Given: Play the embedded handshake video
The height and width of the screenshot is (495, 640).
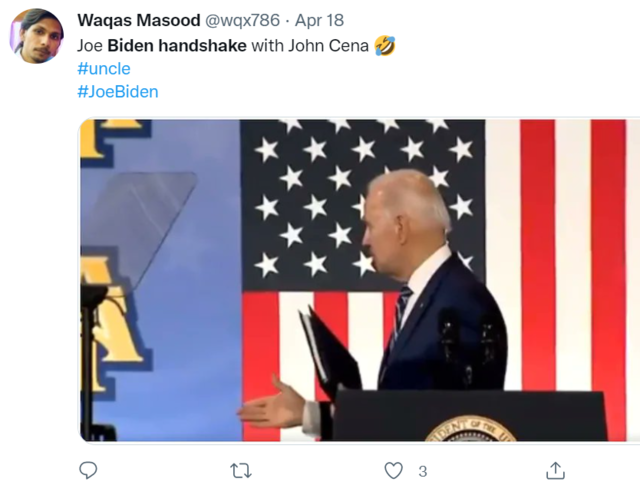Looking at the screenshot, I should click(359, 280).
